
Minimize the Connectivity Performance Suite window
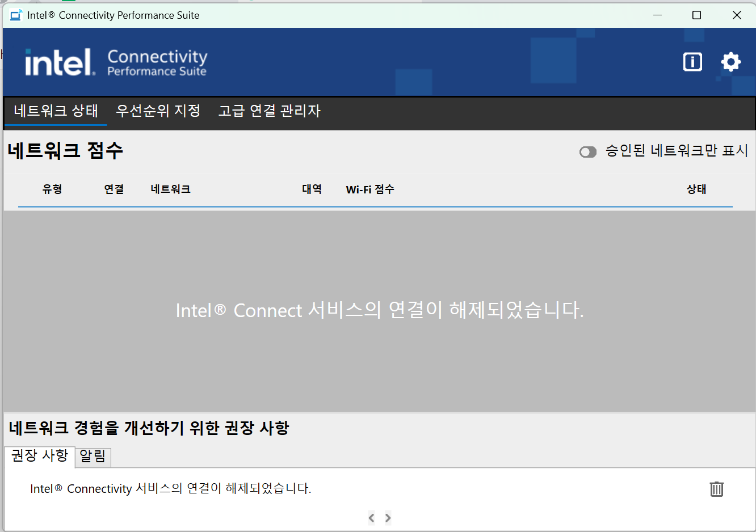click(657, 15)
